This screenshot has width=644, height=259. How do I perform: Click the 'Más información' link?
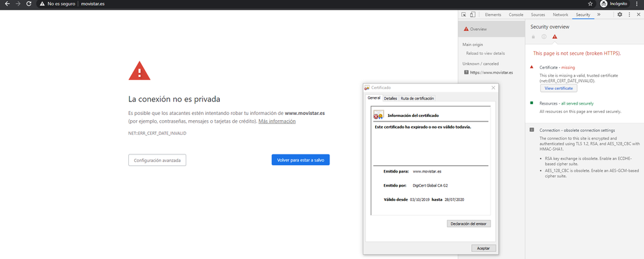pos(277,121)
